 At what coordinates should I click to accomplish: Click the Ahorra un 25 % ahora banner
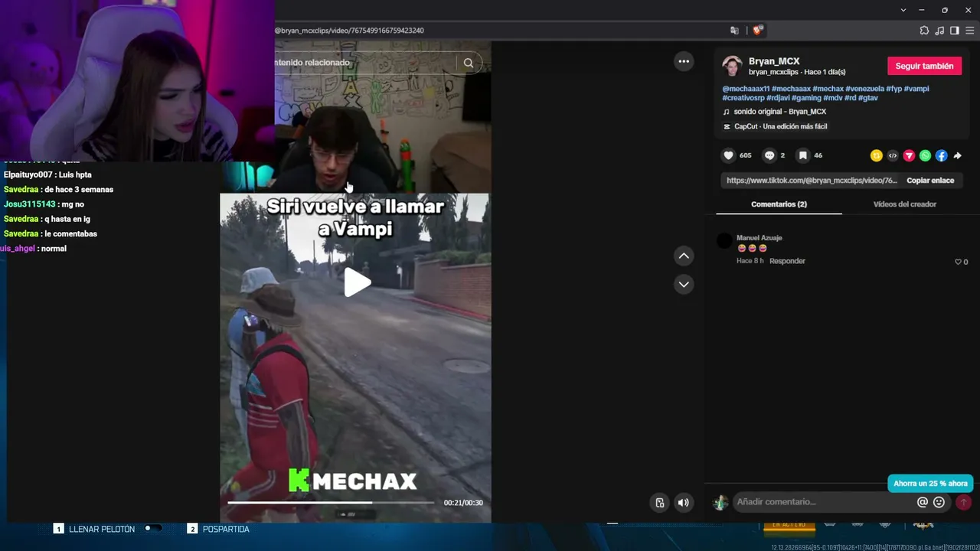[930, 484]
